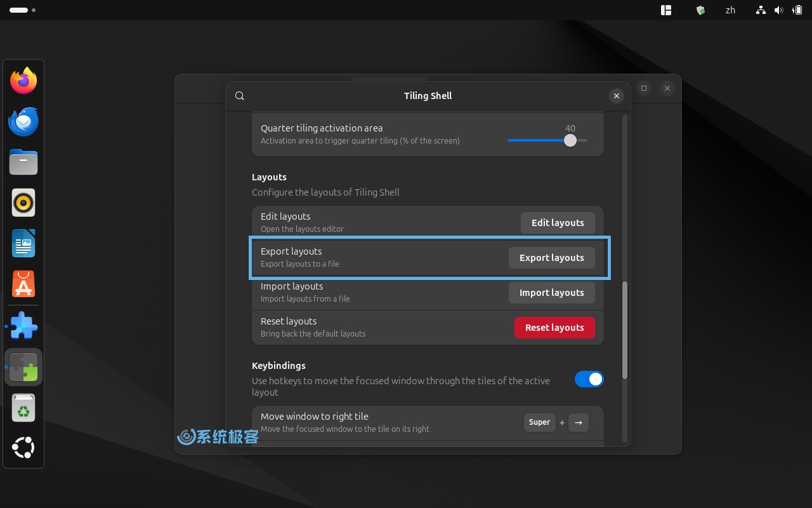This screenshot has height=508, width=812.
Task: Open the blue puzzle Extension Manager icon
Action: pos(24,326)
